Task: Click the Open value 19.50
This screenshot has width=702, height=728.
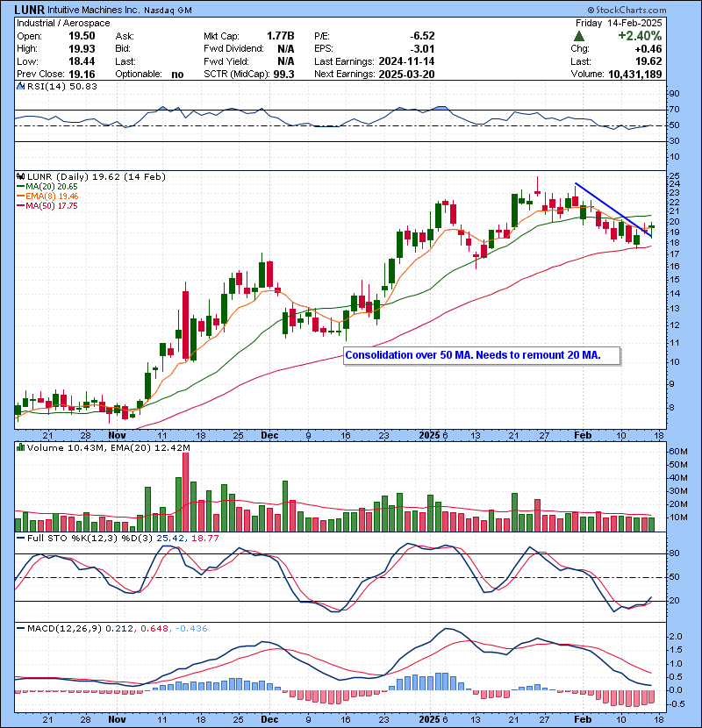Action: pos(82,36)
